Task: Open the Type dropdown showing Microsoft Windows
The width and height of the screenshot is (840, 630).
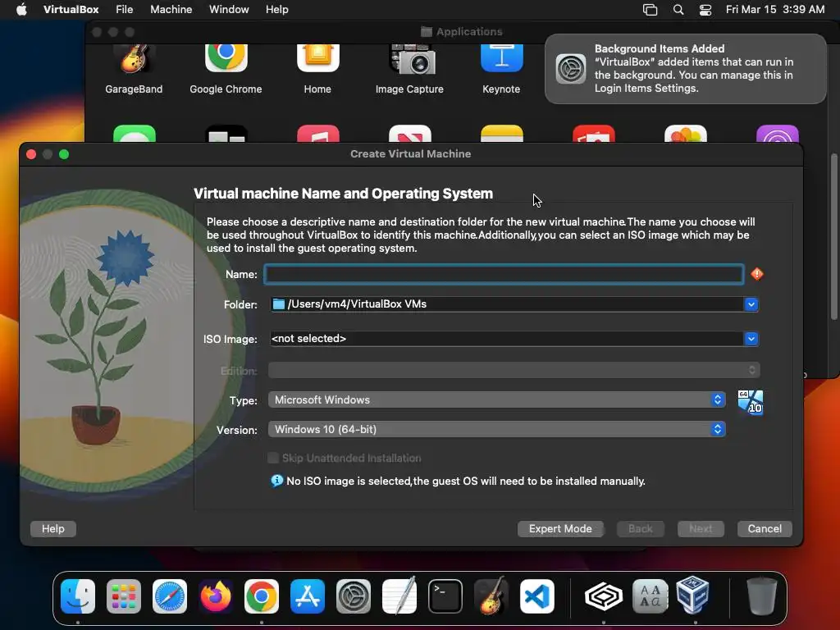Action: 496,399
